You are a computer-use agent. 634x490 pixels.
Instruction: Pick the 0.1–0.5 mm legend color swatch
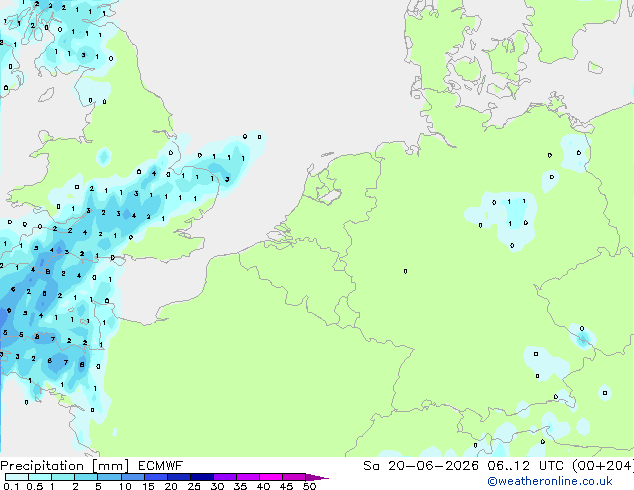tap(17, 477)
